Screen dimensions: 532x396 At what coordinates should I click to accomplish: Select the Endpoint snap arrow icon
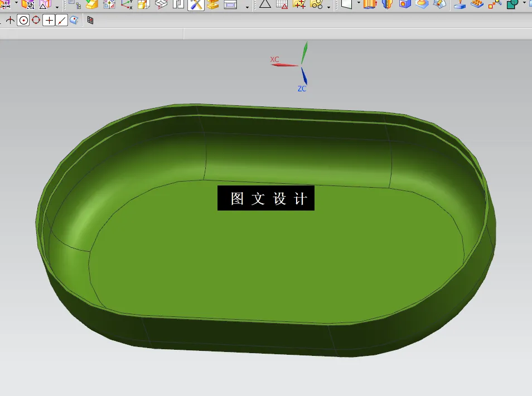[x=11, y=19]
